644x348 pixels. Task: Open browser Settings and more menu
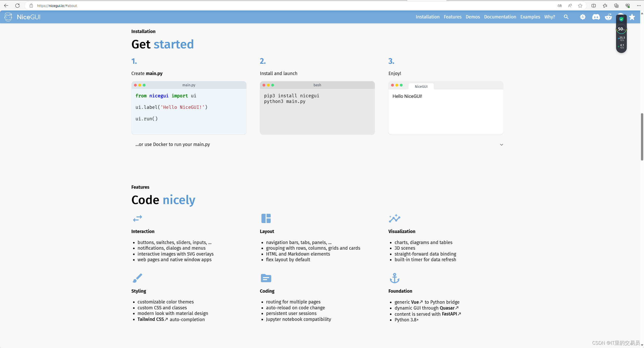click(639, 6)
